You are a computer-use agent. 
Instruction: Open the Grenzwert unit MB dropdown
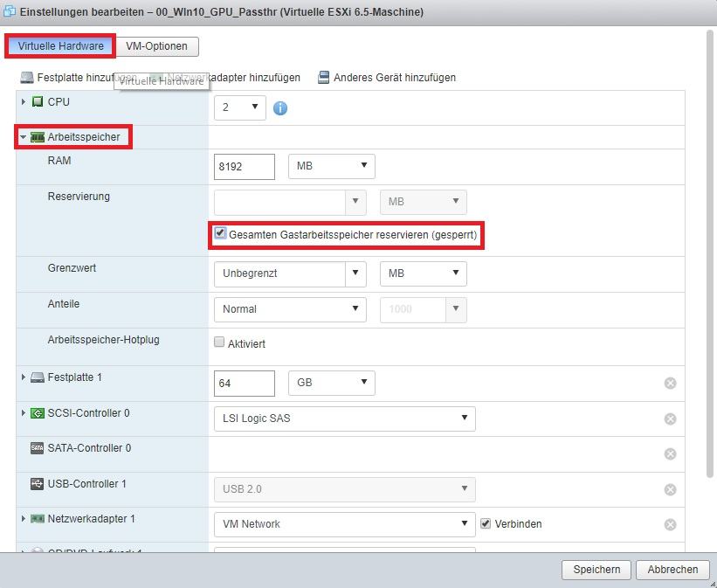click(x=424, y=273)
